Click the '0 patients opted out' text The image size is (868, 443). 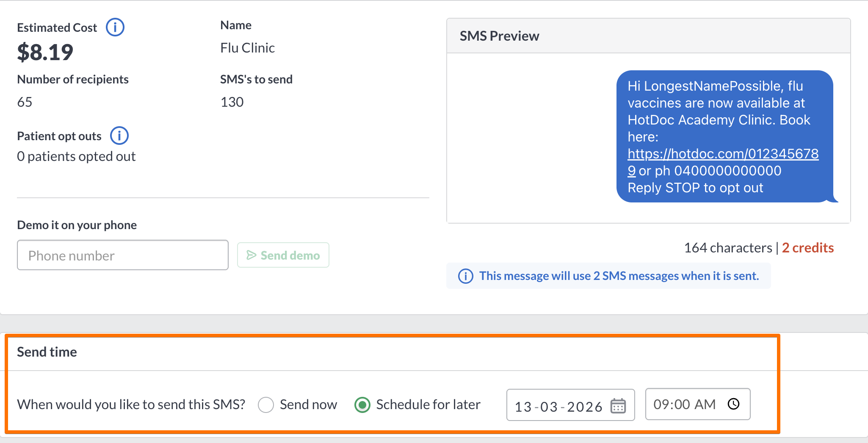coord(76,157)
